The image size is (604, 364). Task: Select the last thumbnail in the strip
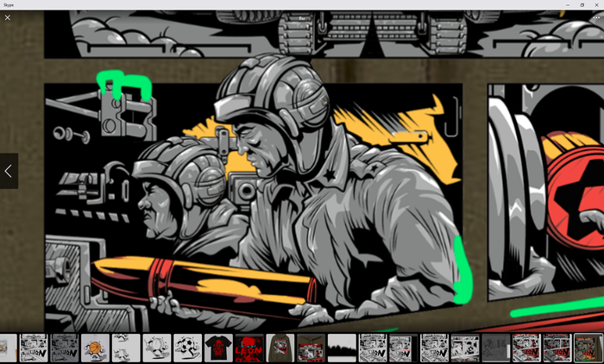588,348
